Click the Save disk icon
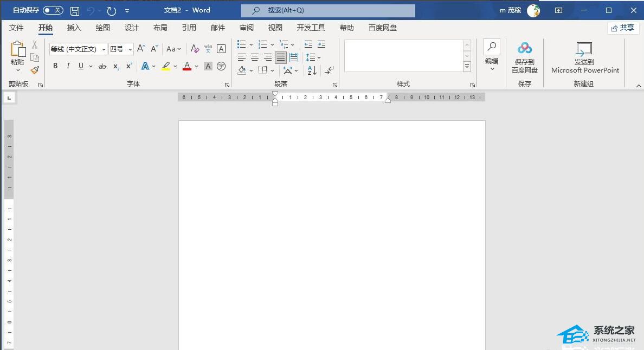The image size is (644, 350). (x=75, y=11)
